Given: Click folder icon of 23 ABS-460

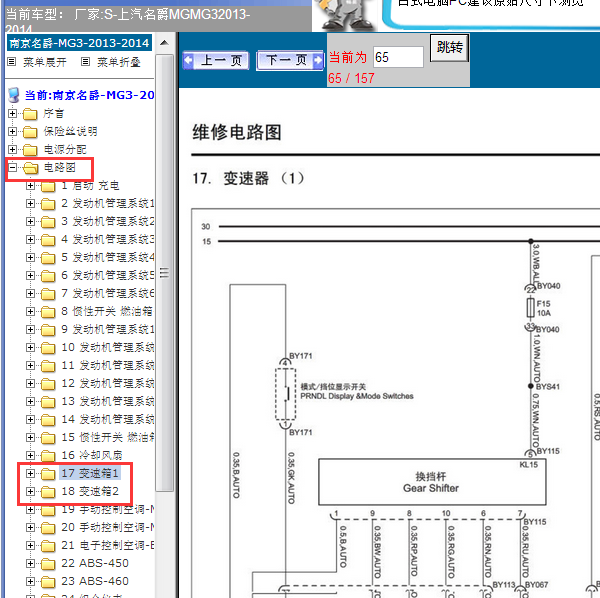Looking at the screenshot, I should pos(48,582).
